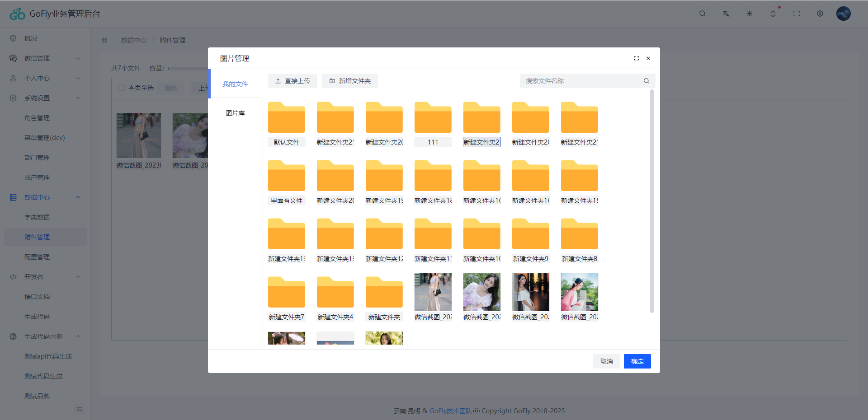Click the magnifier icon in the file search box
868x420 pixels.
point(646,81)
